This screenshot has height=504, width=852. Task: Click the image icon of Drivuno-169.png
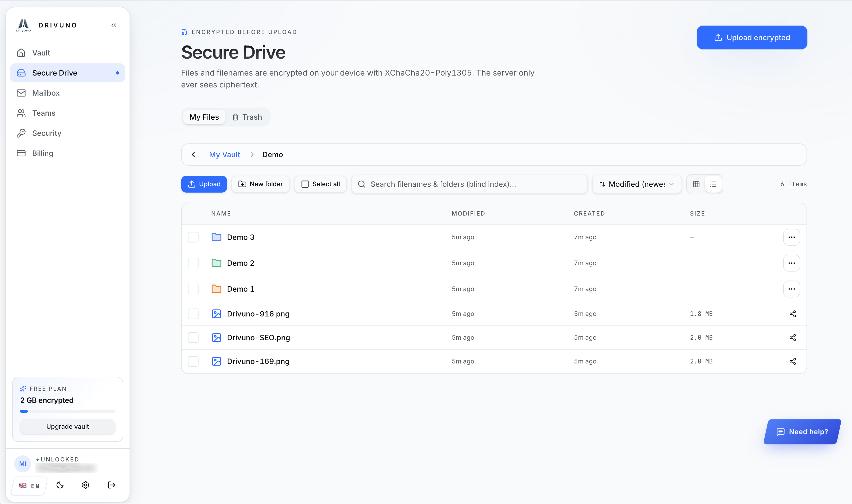point(217,361)
